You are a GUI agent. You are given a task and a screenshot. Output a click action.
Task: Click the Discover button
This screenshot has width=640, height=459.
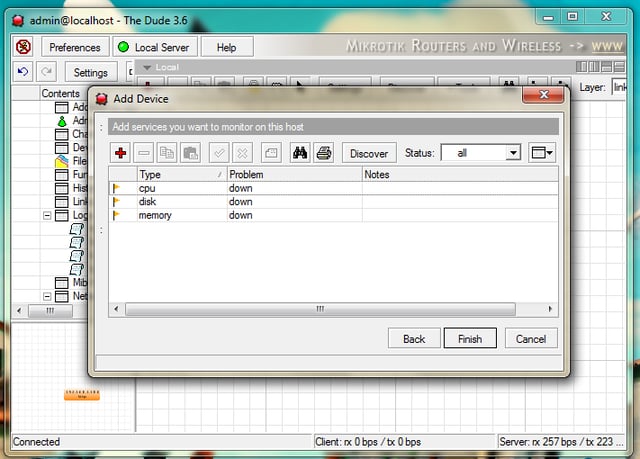(369, 153)
